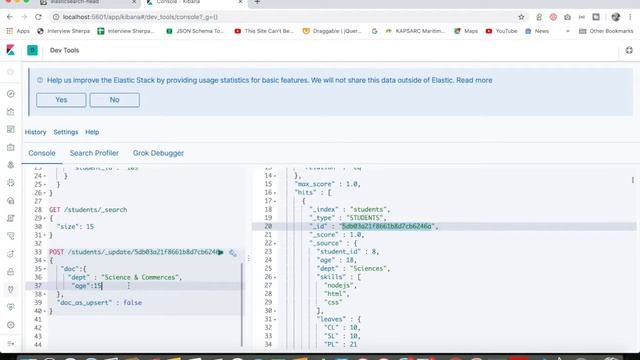Click the "size": 15 editor line

coord(75,227)
